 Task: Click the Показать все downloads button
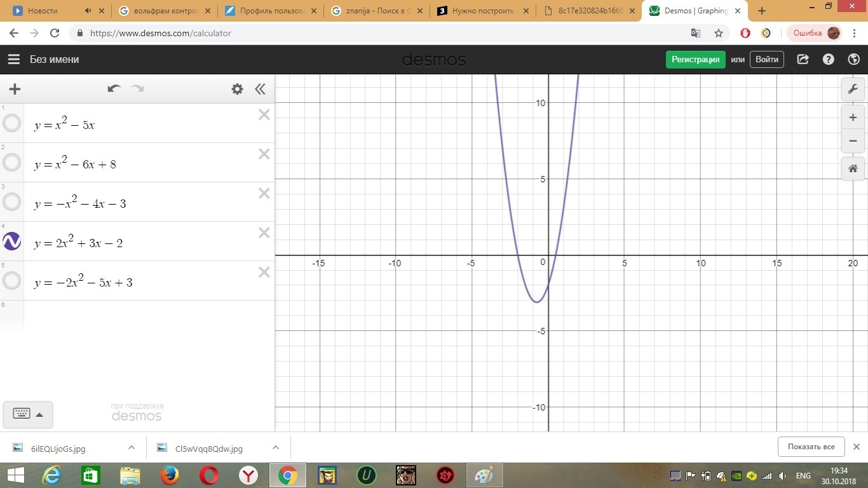click(811, 447)
